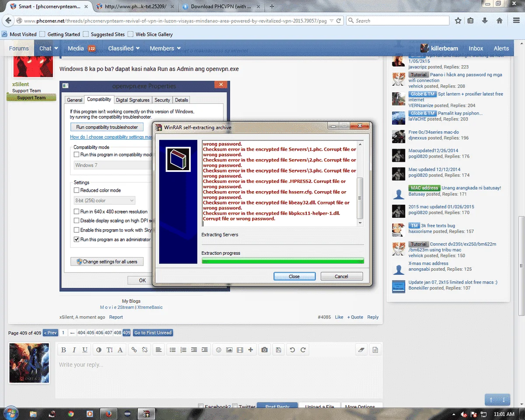
Task: Undo last edit in reply editor
Action: tap(292, 350)
